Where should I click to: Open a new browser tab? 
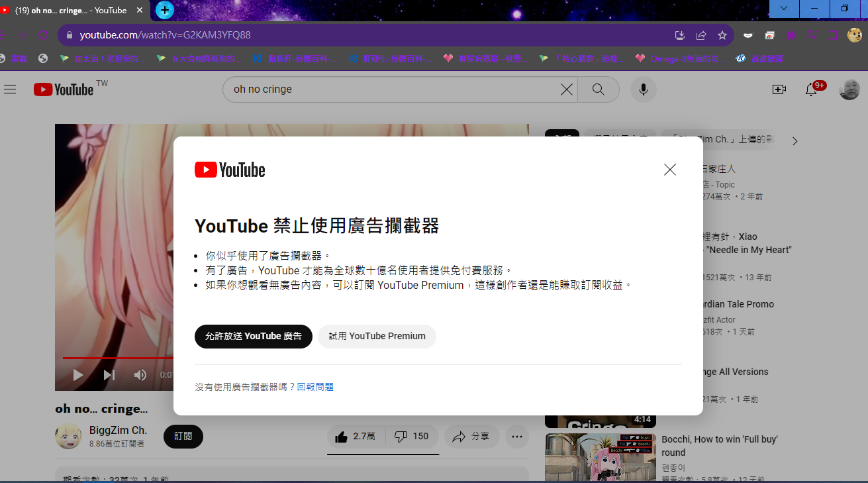pos(165,10)
